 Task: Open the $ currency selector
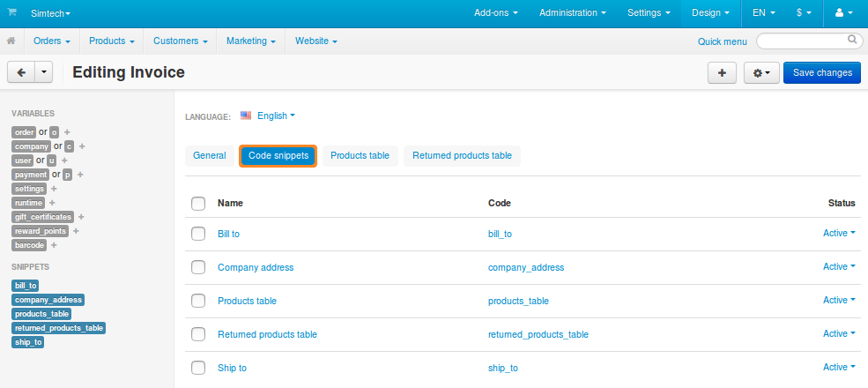point(804,12)
